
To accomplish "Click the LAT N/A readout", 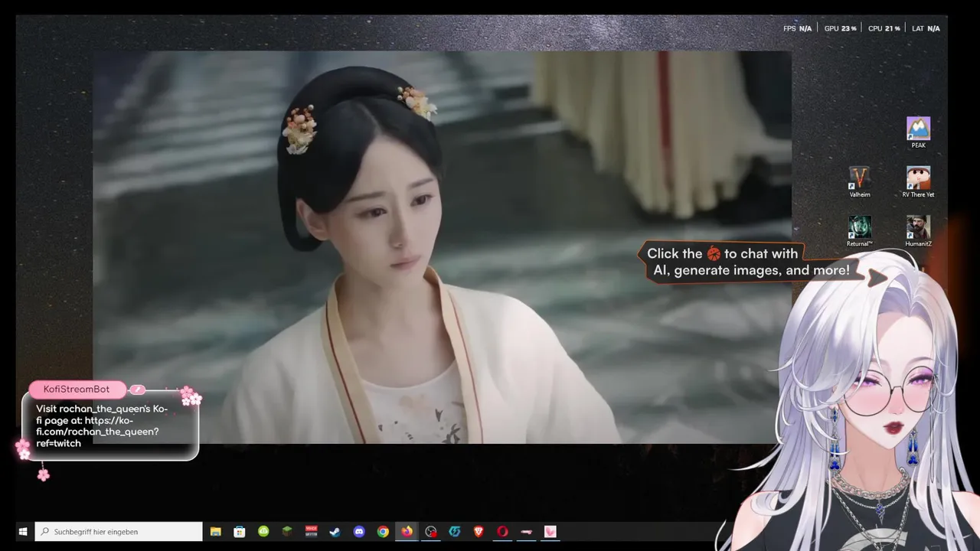I will [x=926, y=28].
